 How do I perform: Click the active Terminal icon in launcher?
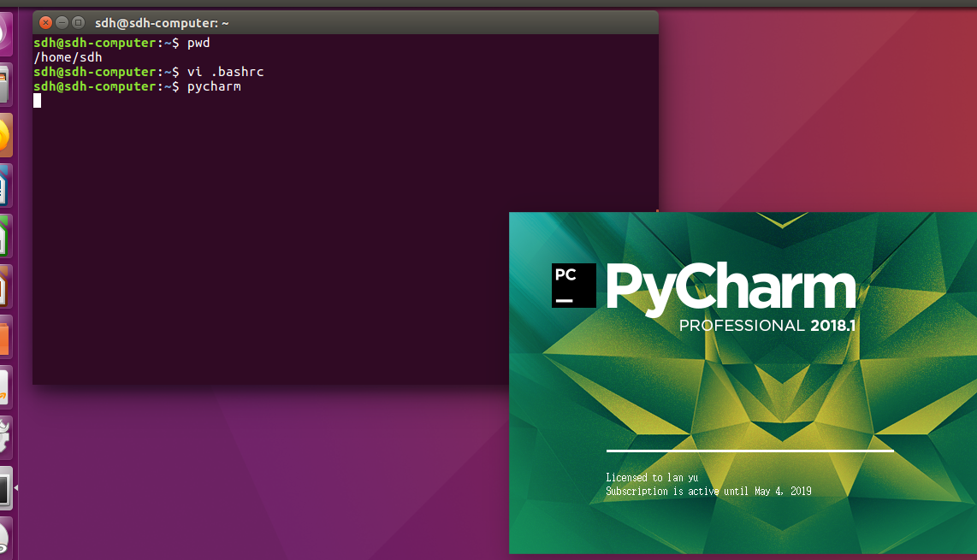[4, 487]
